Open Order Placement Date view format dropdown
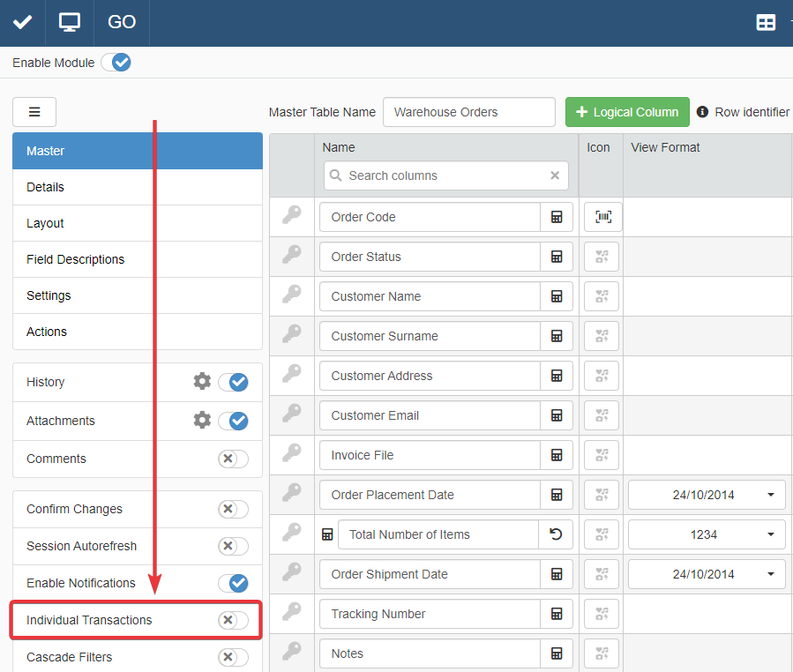The height and width of the screenshot is (672, 793). click(x=707, y=495)
